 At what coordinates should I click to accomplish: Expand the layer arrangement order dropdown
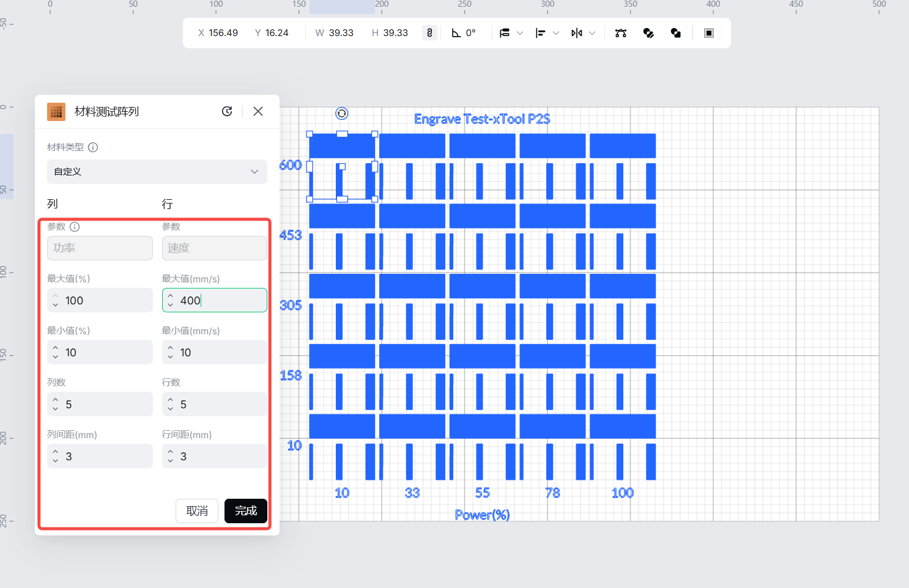pos(520,33)
